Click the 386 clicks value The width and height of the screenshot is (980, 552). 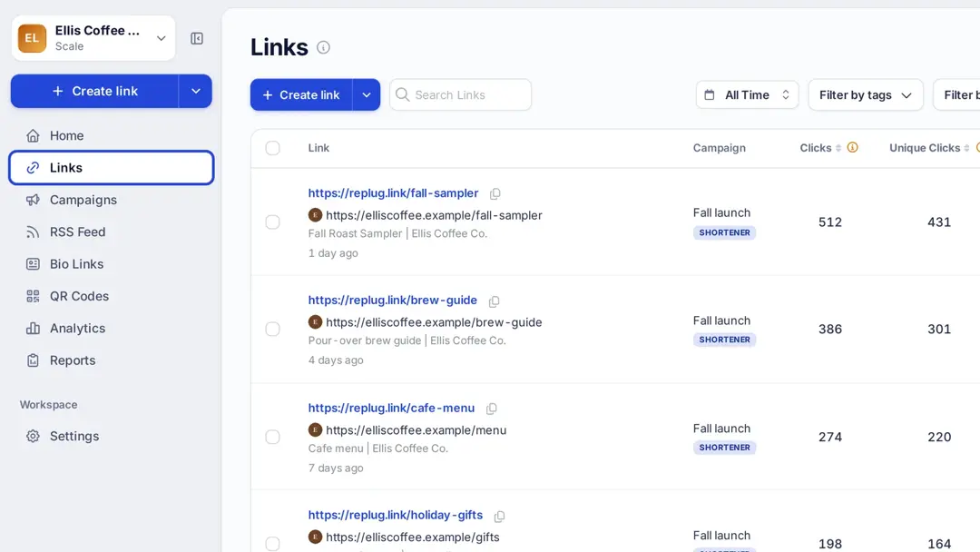830,329
